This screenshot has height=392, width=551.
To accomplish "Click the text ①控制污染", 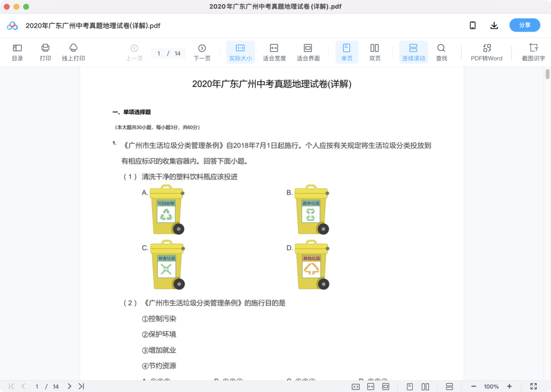I will pos(159,319).
